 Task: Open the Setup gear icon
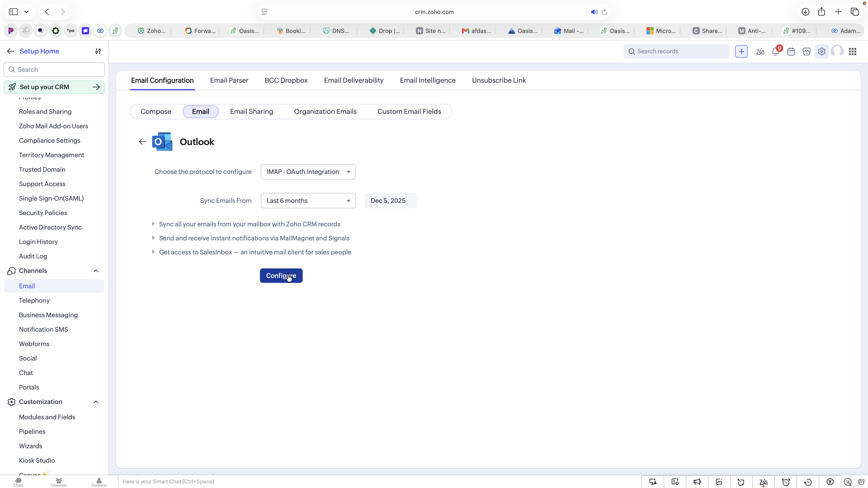pyautogui.click(x=822, y=52)
